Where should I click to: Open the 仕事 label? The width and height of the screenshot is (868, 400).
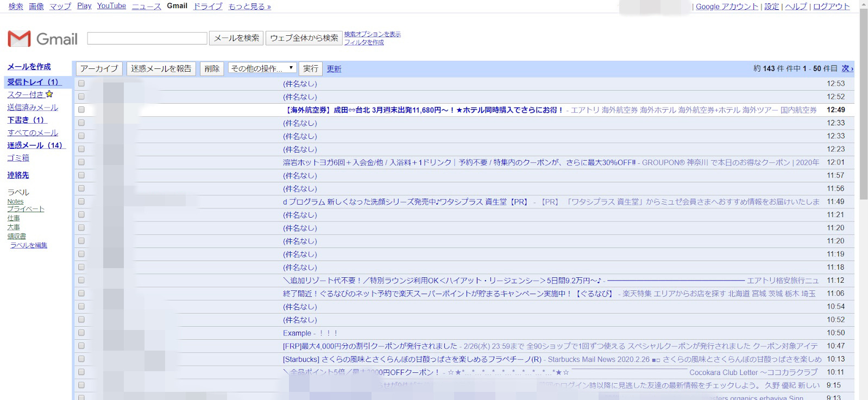click(14, 218)
